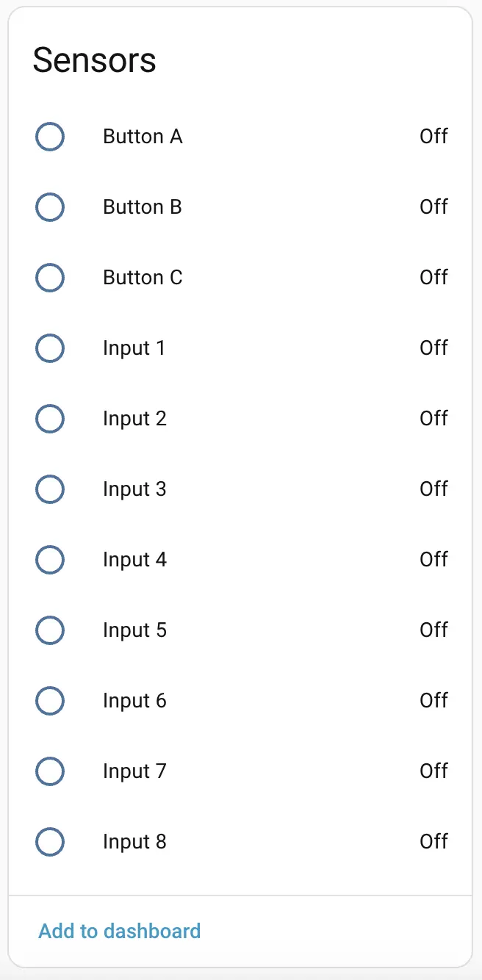Screen dimensions: 482x980
Task: Click the circle icon beside Input 7
Action: click(x=50, y=771)
